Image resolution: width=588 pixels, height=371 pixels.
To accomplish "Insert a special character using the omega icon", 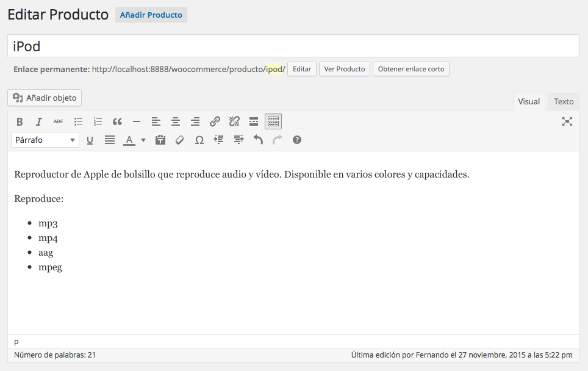I will 199,140.
